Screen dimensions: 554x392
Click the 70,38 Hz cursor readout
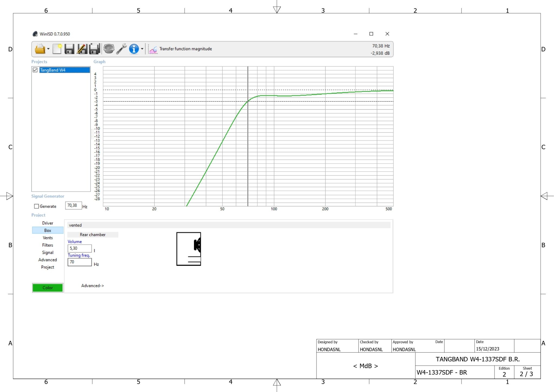[381, 46]
